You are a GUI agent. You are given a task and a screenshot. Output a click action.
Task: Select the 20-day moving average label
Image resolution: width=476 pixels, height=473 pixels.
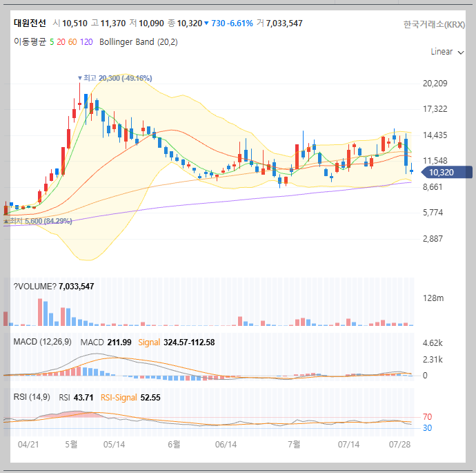pyautogui.click(x=61, y=42)
